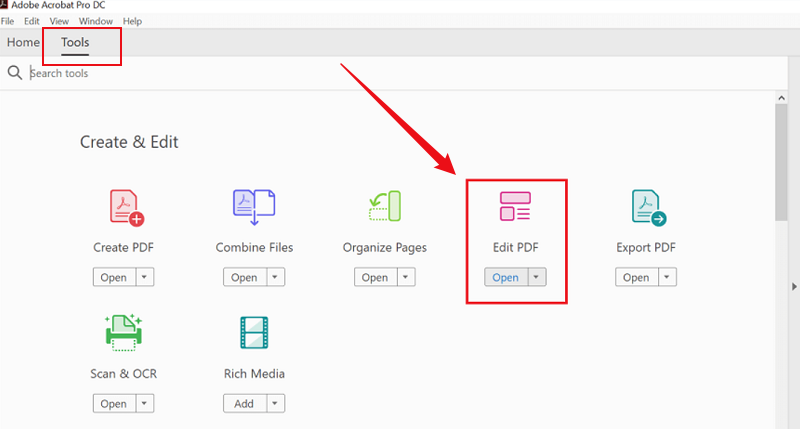800x429 pixels.
Task: Click the Create & Edit heading
Action: [129, 142]
